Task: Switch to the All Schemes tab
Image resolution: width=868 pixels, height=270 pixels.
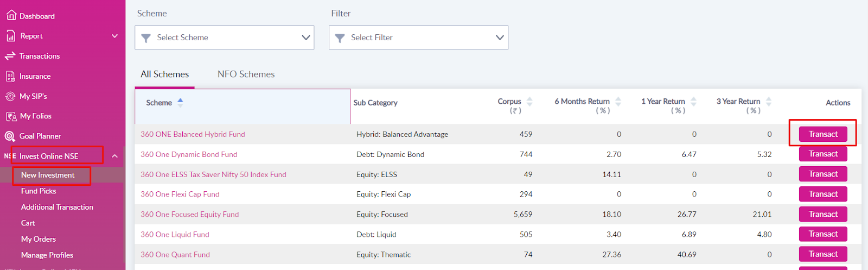Action: pyautogui.click(x=165, y=74)
